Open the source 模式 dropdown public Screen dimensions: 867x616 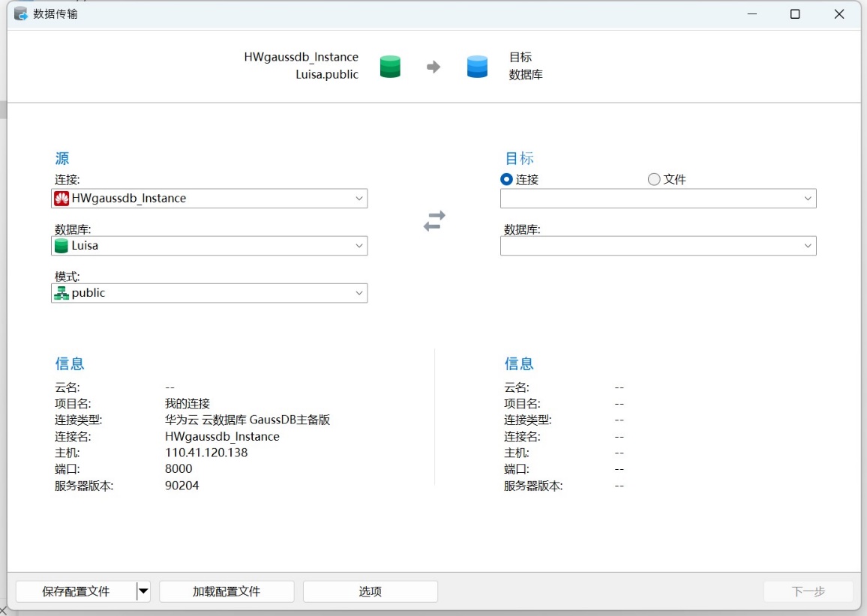tap(209, 293)
